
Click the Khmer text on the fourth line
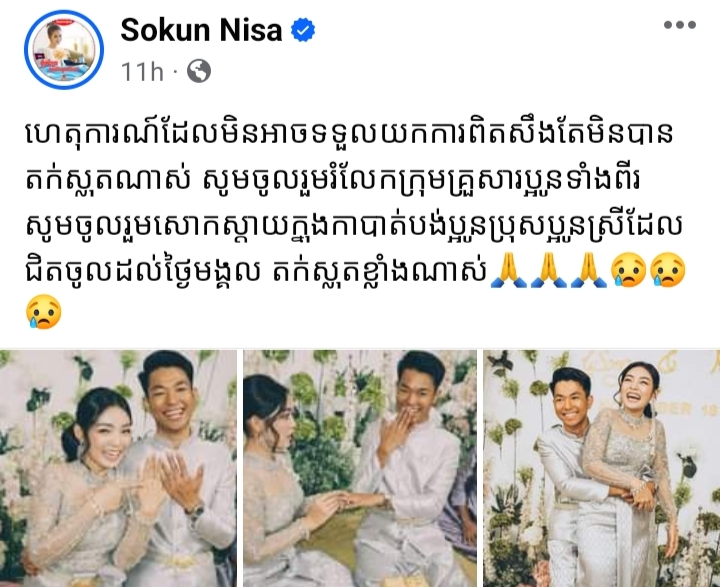[x=256, y=272]
